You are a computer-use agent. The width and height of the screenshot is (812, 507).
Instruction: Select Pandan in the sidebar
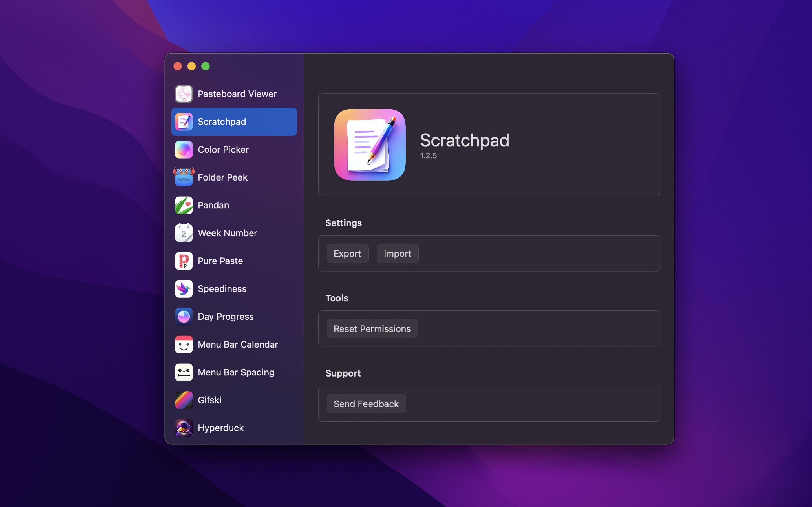pyautogui.click(x=213, y=205)
